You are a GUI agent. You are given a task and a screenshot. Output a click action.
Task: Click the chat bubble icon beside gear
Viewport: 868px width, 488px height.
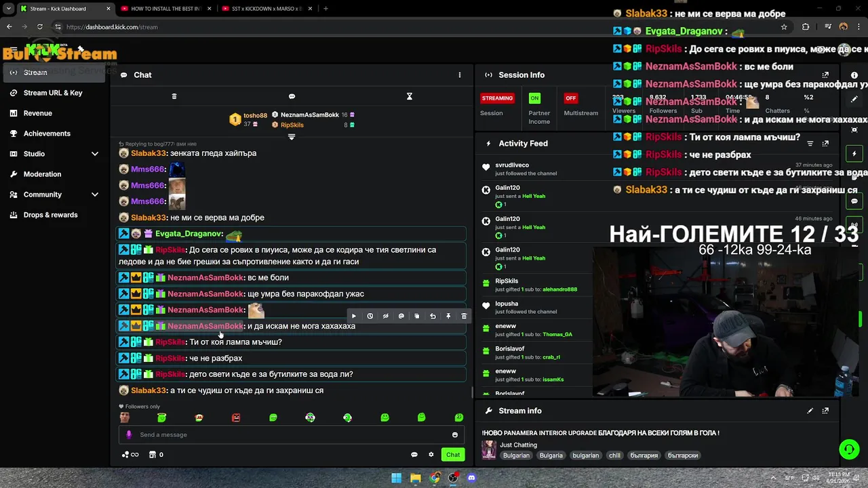coord(414,455)
